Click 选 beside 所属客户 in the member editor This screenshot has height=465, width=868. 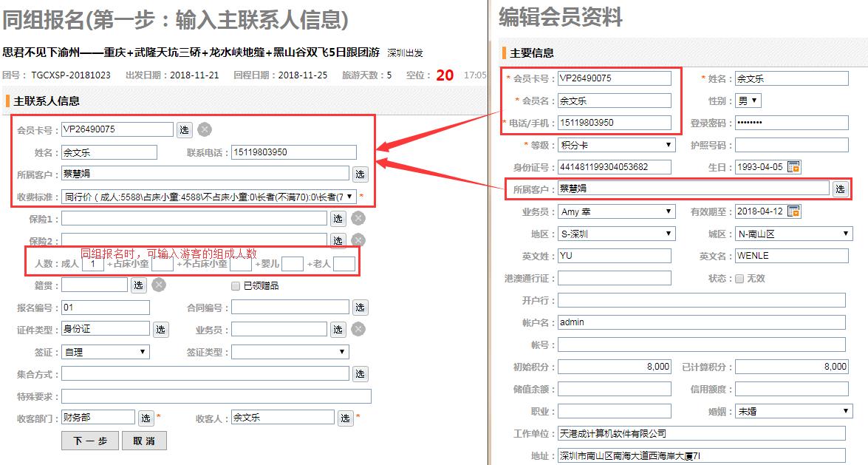[x=841, y=189]
